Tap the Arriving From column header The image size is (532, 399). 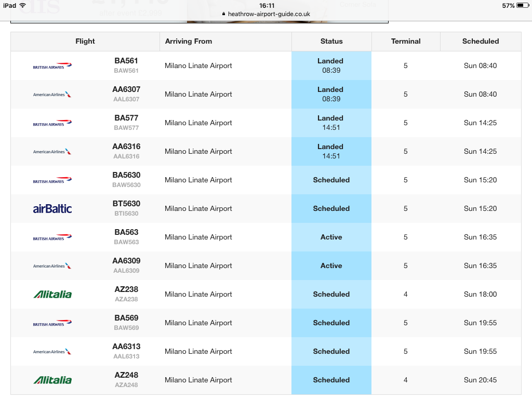coord(225,42)
